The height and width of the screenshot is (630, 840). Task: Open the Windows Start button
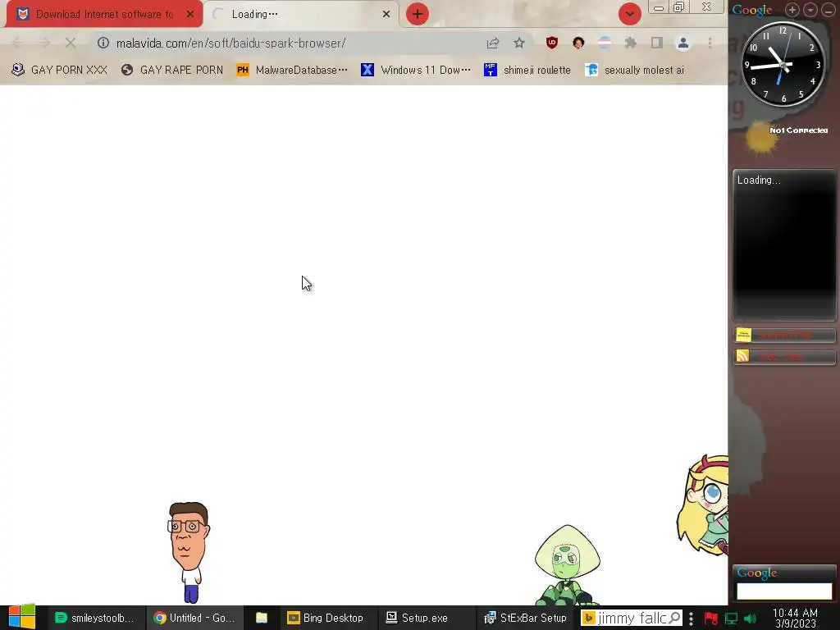[x=22, y=617]
